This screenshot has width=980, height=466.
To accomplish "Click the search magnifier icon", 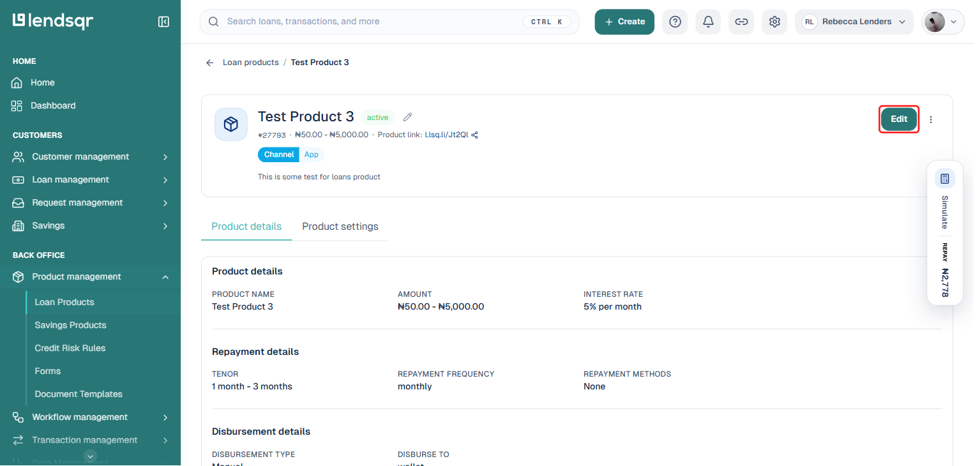I will point(214,22).
